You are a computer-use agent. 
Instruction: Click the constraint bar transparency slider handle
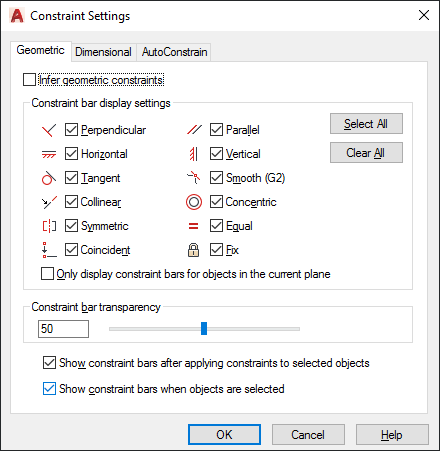point(204,328)
